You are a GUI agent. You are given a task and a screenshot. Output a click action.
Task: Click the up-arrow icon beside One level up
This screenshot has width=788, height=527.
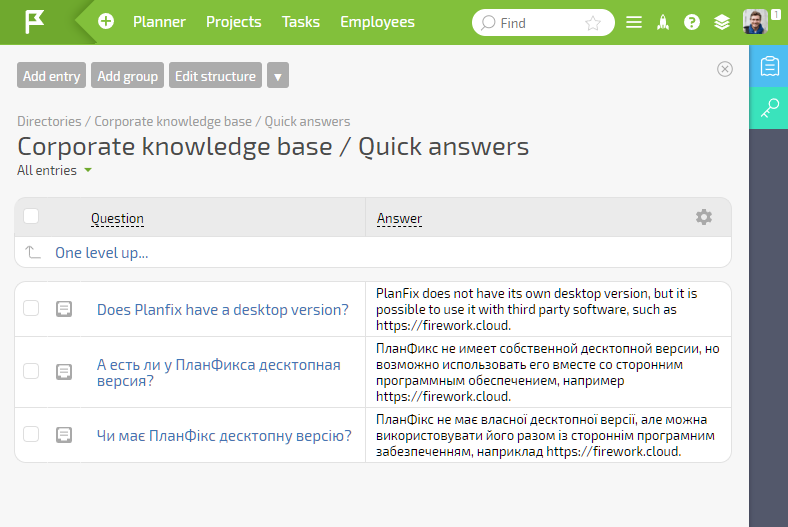33,252
